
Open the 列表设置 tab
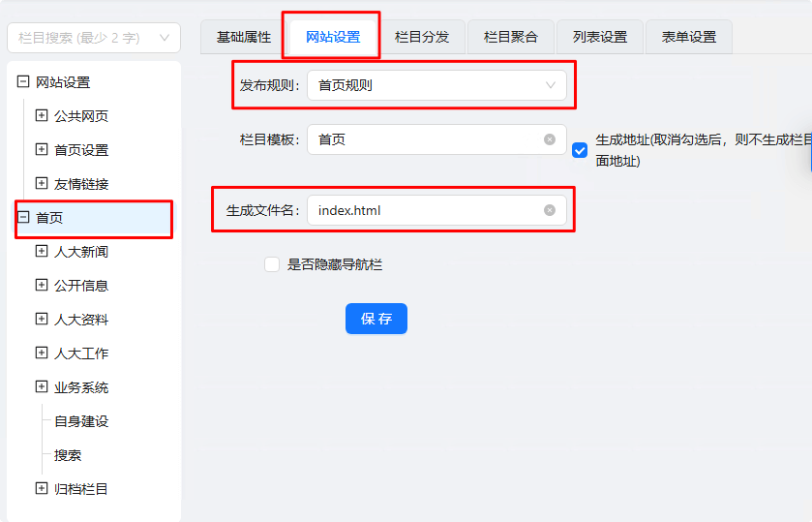coord(599,37)
